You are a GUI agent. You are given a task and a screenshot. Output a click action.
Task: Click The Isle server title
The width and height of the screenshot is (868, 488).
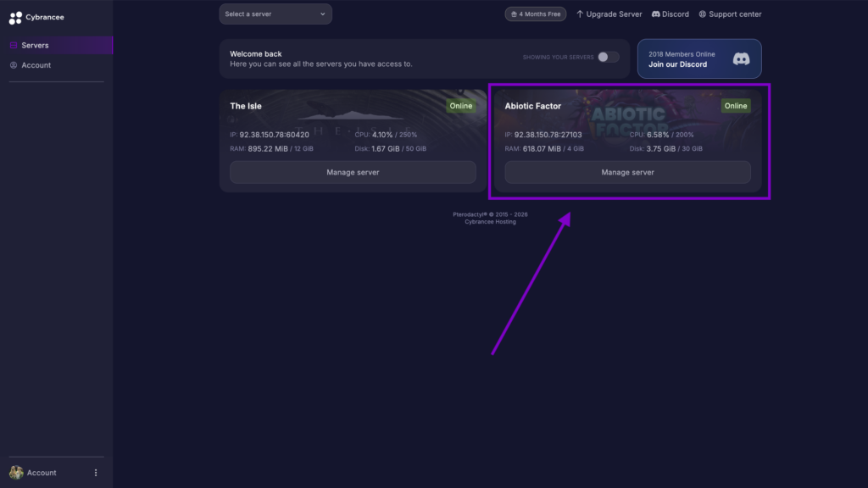point(246,106)
